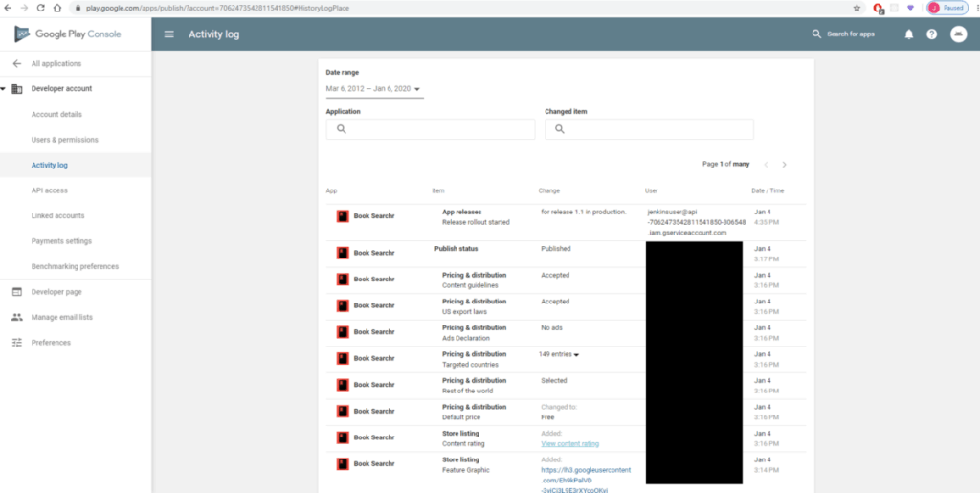Click the Changed item search field

(649, 129)
